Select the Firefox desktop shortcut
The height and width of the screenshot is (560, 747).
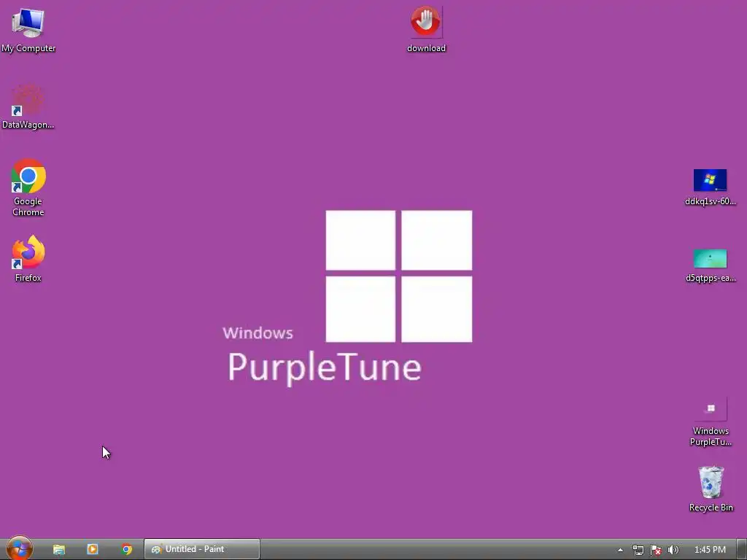[x=28, y=252]
